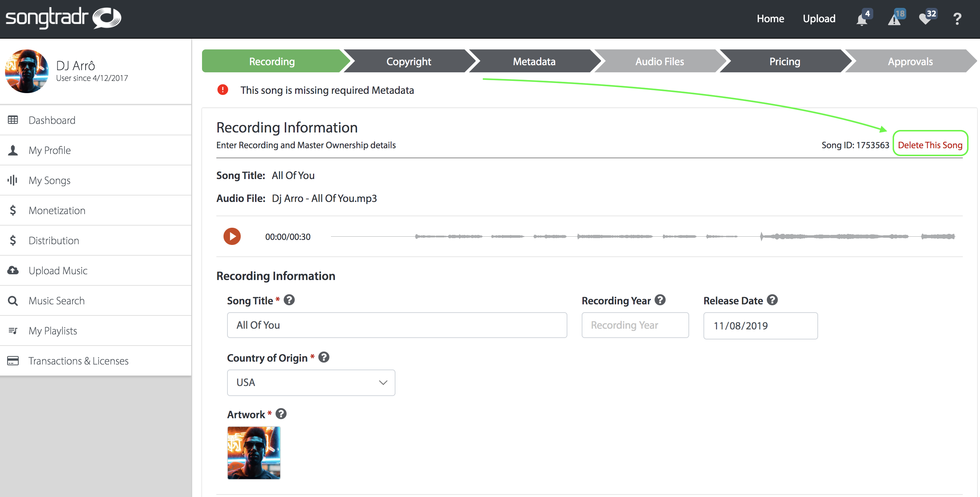Click the My Songs waveform icon

point(13,180)
